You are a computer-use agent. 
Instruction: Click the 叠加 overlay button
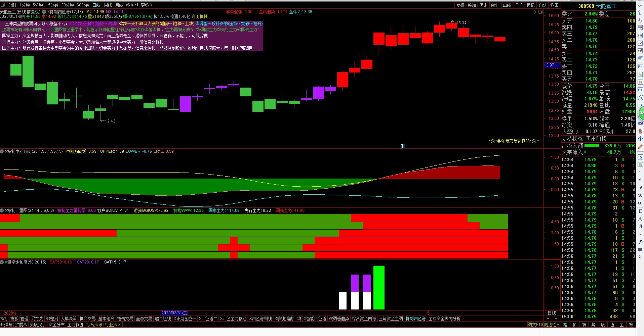tap(472, 5)
